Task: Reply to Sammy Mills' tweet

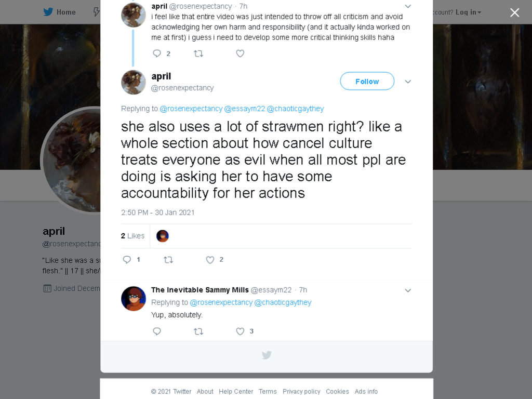Action: point(157,331)
